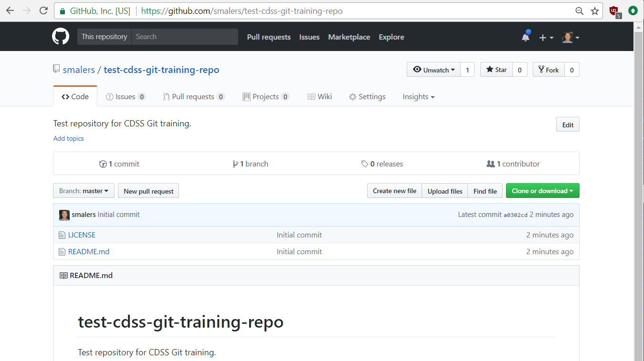Click the README.md file icon in file list

[62, 252]
